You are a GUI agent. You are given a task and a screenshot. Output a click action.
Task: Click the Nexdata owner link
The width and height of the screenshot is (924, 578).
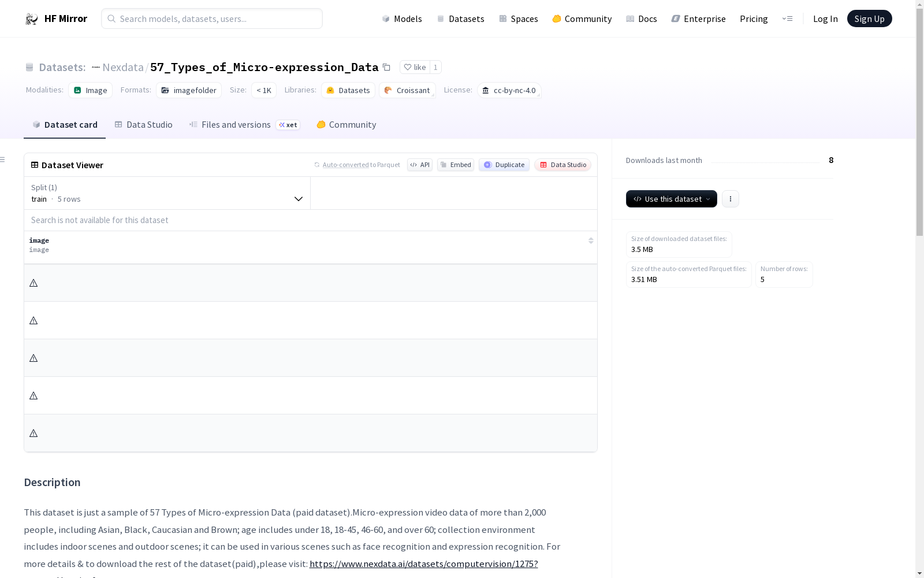pos(123,67)
